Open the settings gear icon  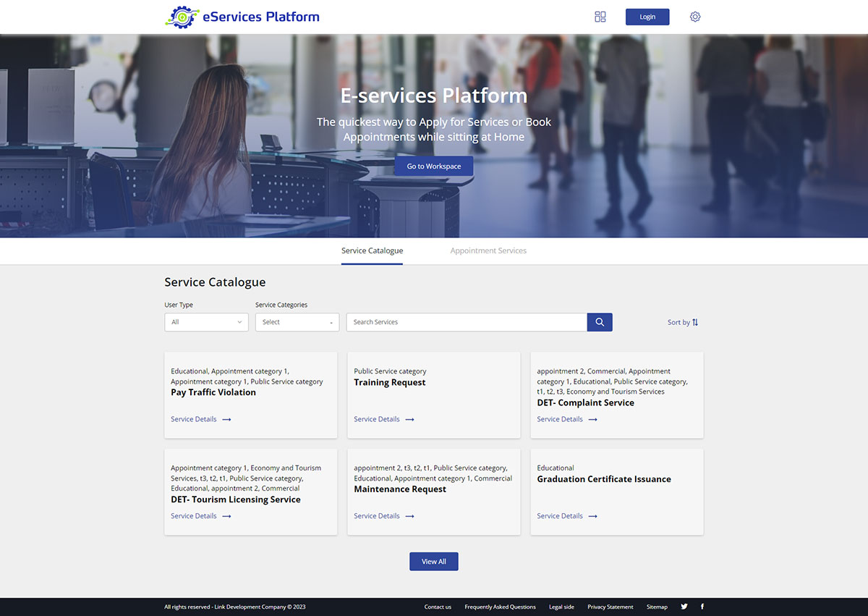[695, 17]
